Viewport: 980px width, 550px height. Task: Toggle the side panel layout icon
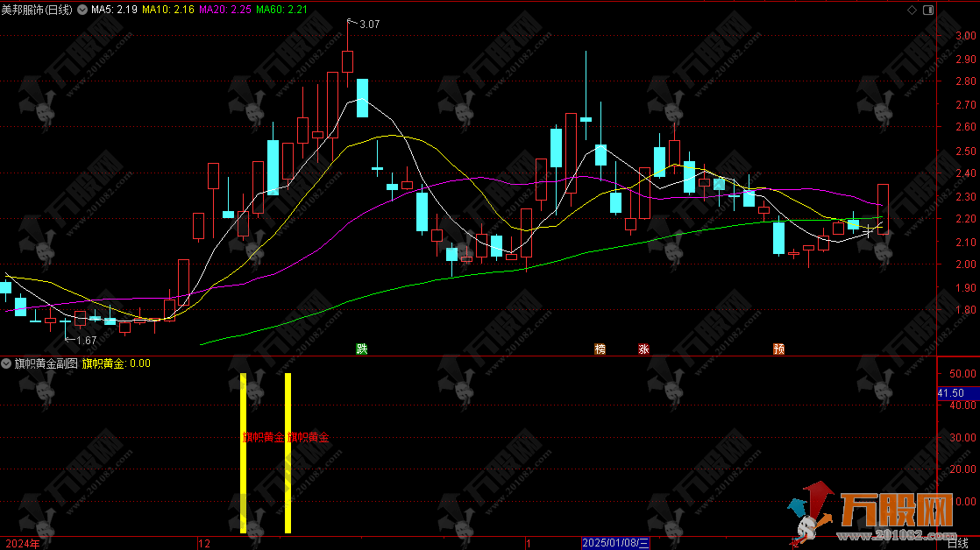tap(928, 10)
